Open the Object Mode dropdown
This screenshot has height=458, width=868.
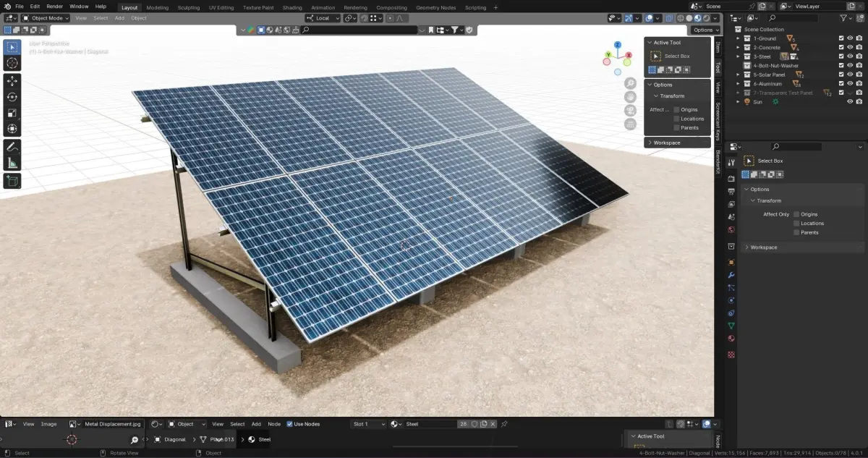coord(46,18)
